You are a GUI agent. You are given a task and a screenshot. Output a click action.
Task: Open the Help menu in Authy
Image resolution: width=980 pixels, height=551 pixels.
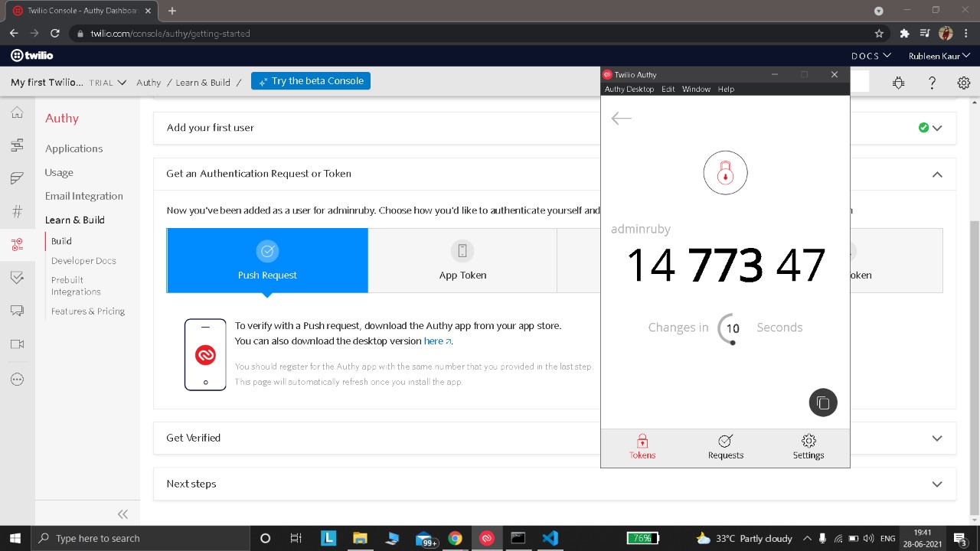pos(726,90)
